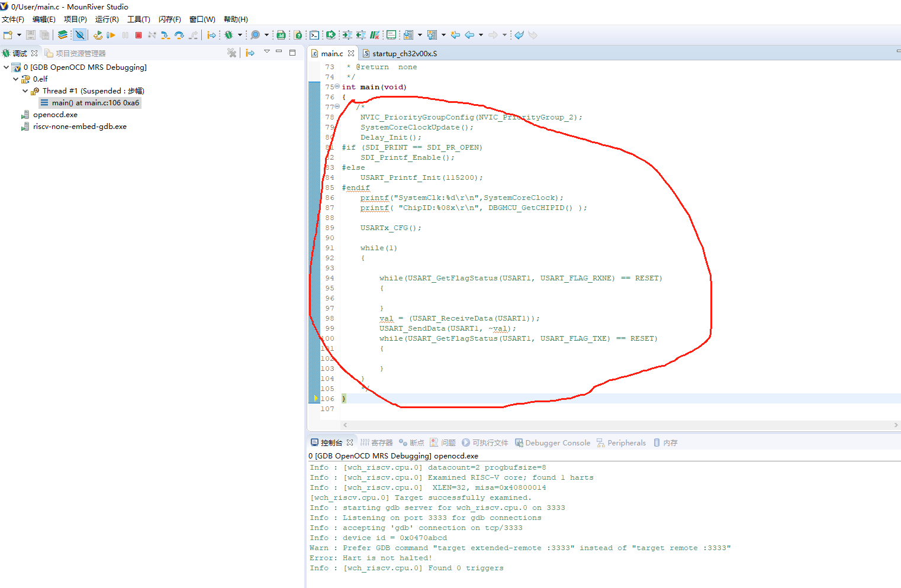The width and height of the screenshot is (901, 588).
Task: Switch to the 可执行文件 tab
Action: coord(485,442)
